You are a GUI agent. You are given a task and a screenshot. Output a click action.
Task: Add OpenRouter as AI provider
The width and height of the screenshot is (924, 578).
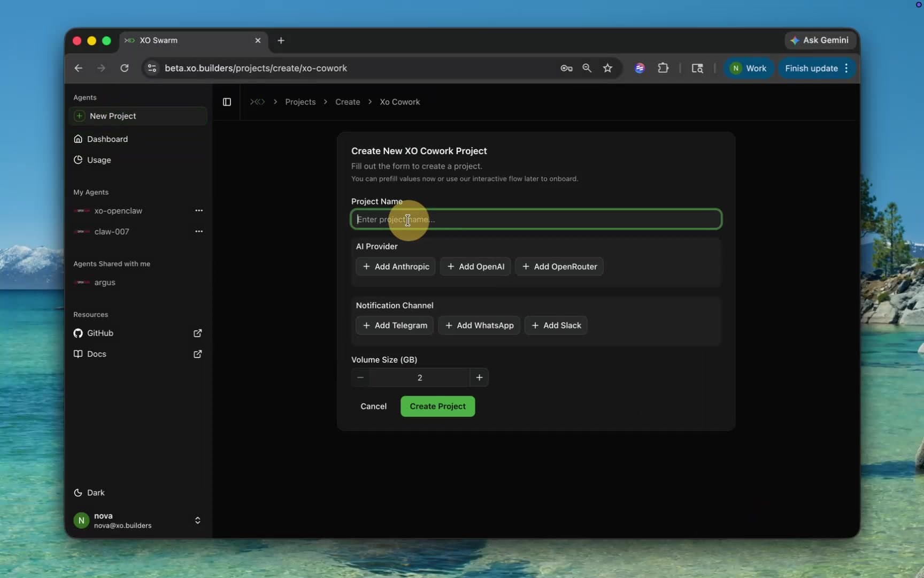click(559, 267)
